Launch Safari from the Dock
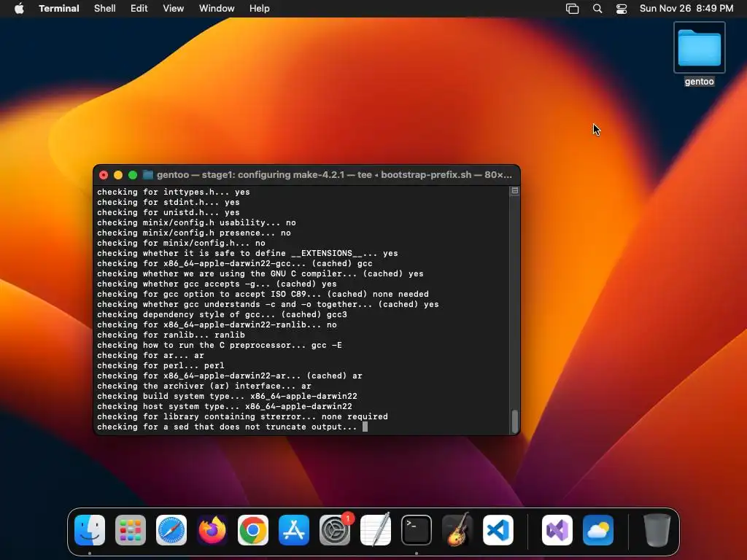Screen dimensions: 747x560 click(171, 530)
